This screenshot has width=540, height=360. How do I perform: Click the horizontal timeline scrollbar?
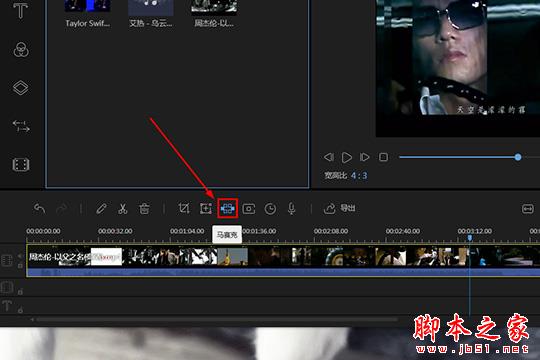pyautogui.click(x=217, y=320)
